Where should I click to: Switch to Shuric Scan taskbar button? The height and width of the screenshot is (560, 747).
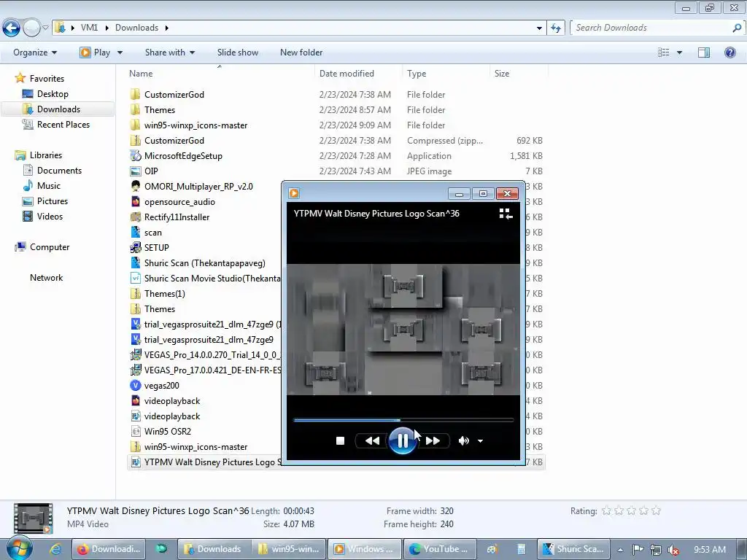[x=573, y=549]
